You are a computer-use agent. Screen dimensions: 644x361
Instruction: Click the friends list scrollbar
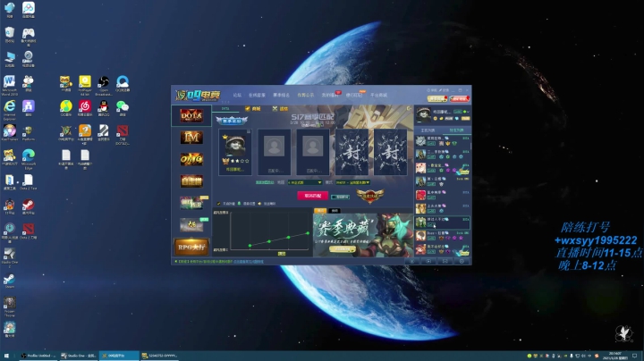click(470, 146)
